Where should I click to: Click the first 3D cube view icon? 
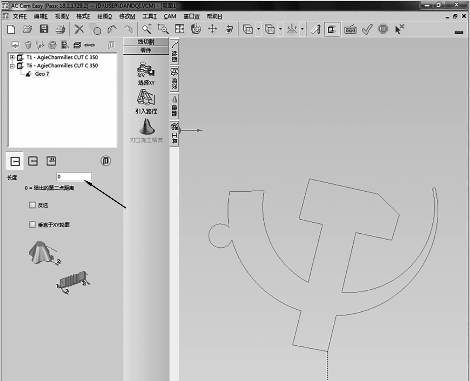[248, 29]
